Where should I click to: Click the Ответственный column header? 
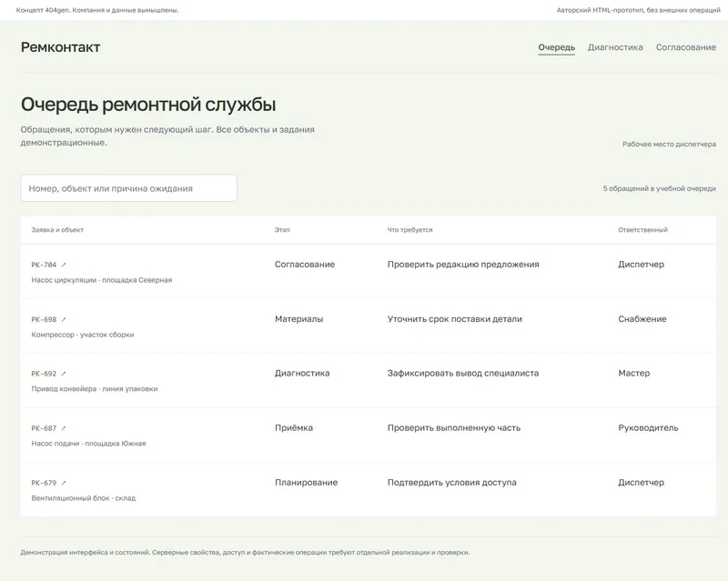coord(642,230)
